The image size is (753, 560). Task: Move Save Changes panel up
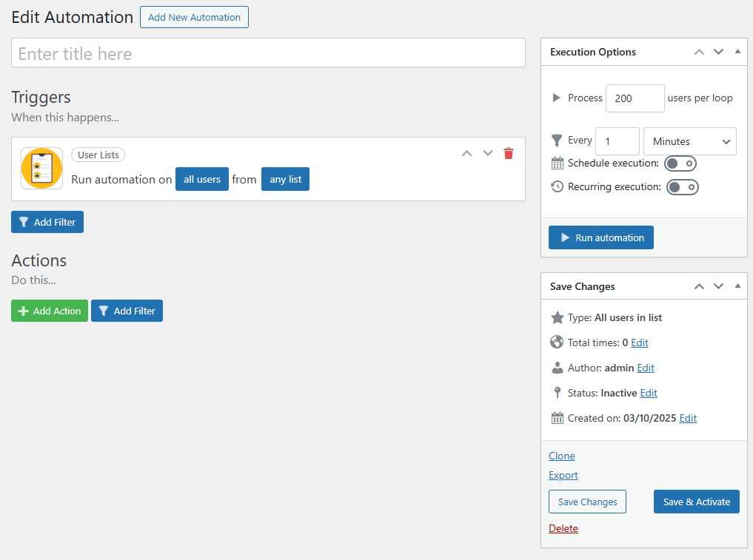699,286
